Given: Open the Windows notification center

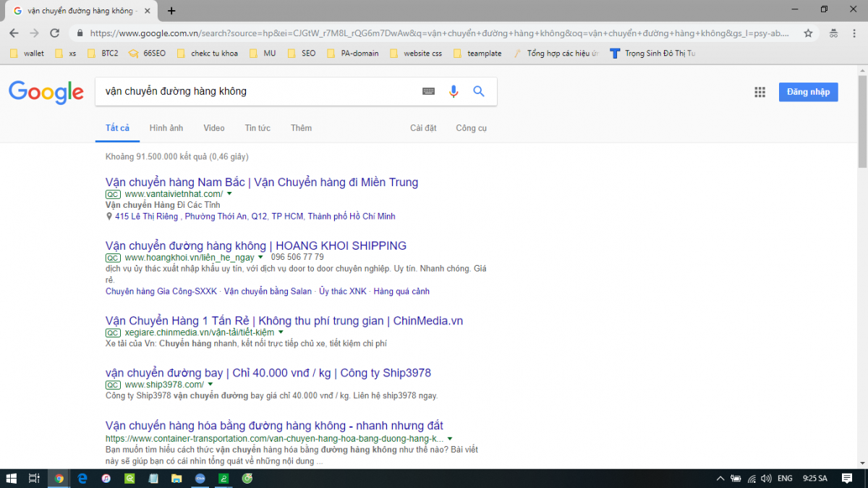Looking at the screenshot, I should point(847,478).
